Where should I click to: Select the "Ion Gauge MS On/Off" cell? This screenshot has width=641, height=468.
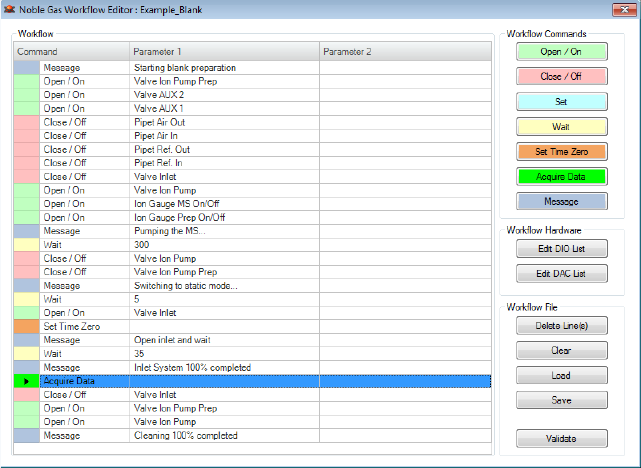pos(224,204)
